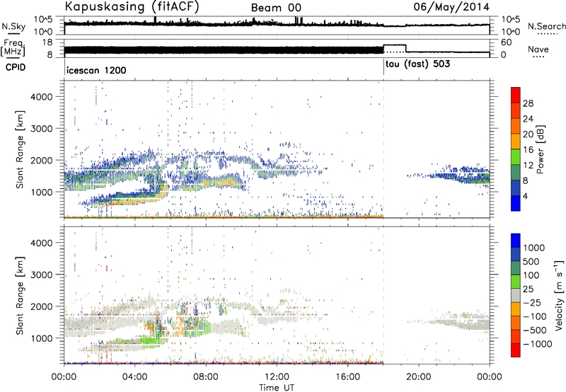Image resolution: width=566 pixels, height=392 pixels.
Task: Click the '4' power colorbar tick value
Action: pyautogui.click(x=525, y=197)
